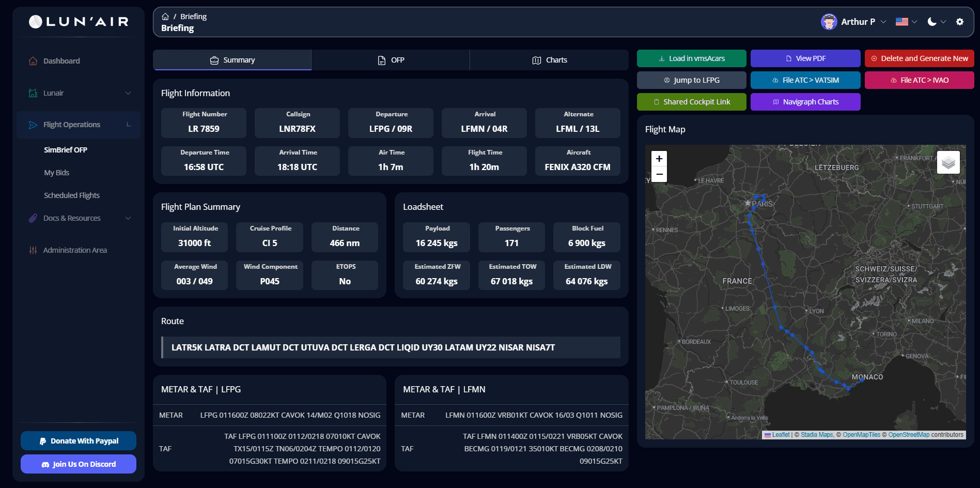The width and height of the screenshot is (980, 488).
Task: Switch to the OFP tab
Action: tap(391, 59)
